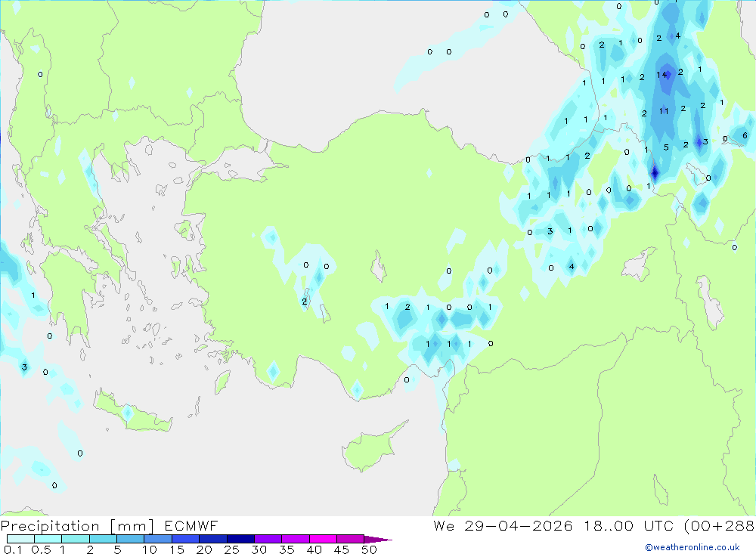Select the 2–5 mm legend color box
This screenshot has height=554, width=756.
[103, 539]
